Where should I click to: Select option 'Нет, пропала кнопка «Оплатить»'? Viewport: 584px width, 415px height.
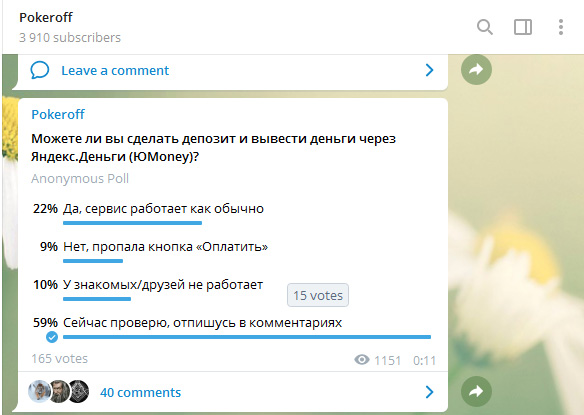[x=165, y=247]
